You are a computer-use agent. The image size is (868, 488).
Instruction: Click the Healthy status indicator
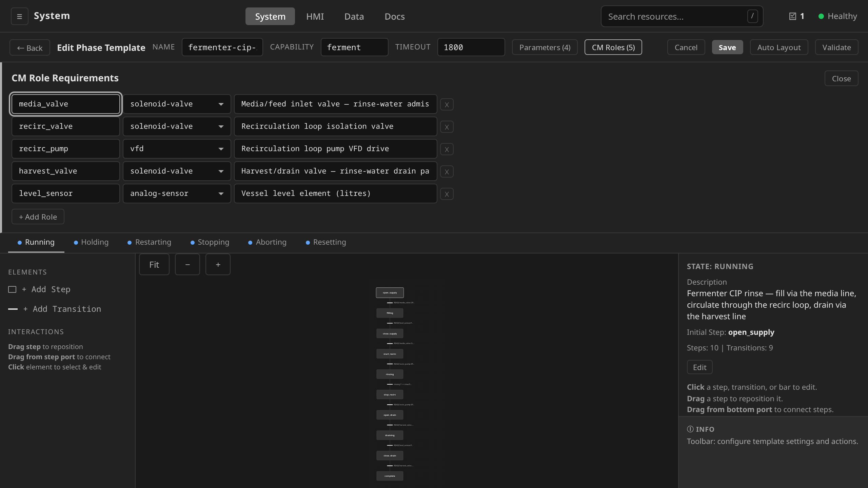[x=838, y=16]
